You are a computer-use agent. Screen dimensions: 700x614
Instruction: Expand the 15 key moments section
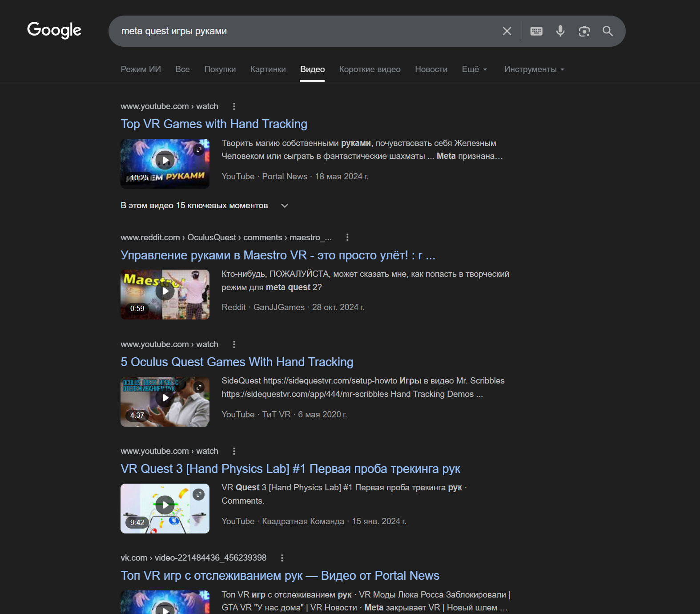(205, 206)
